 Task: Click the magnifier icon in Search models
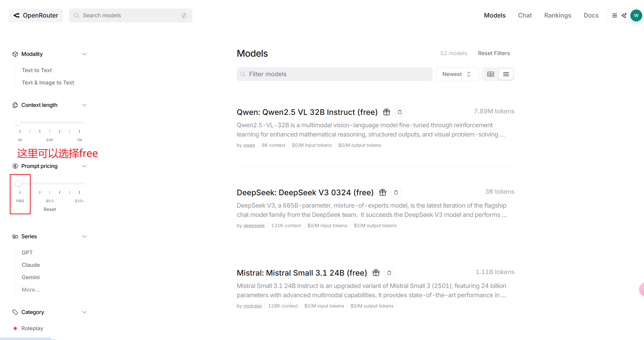pos(76,15)
